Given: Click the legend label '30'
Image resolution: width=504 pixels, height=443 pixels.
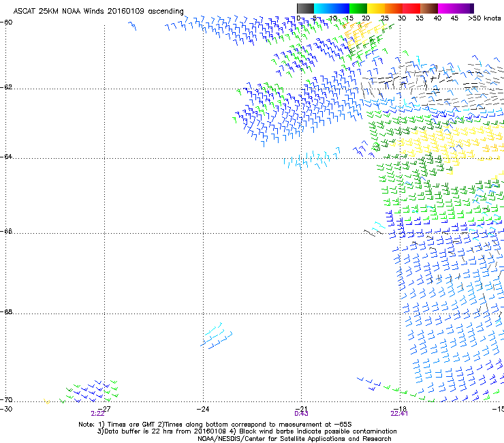Looking at the screenshot, I should (x=402, y=18).
